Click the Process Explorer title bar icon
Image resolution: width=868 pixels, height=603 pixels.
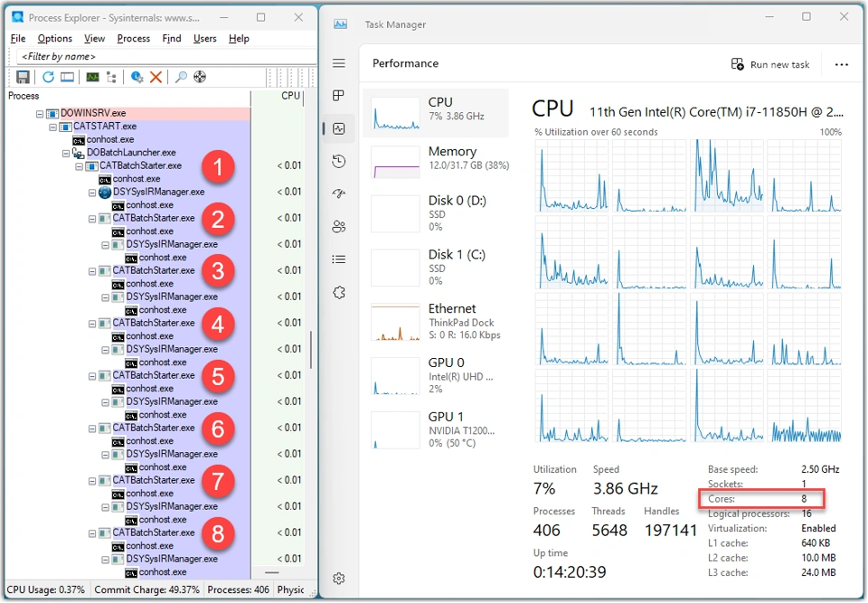click(18, 17)
